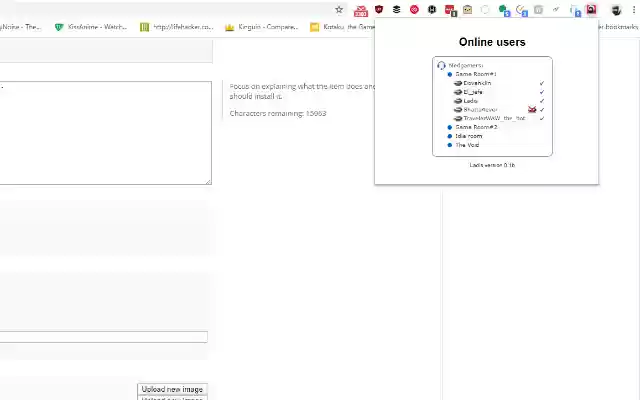Click the user icon next to El_jefe

coord(458,92)
